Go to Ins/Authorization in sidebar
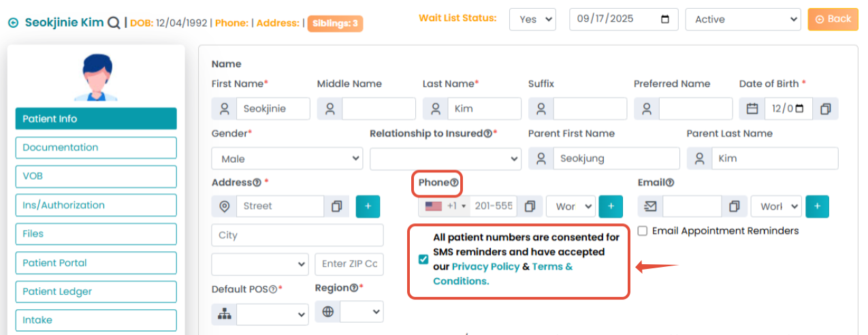 click(96, 205)
